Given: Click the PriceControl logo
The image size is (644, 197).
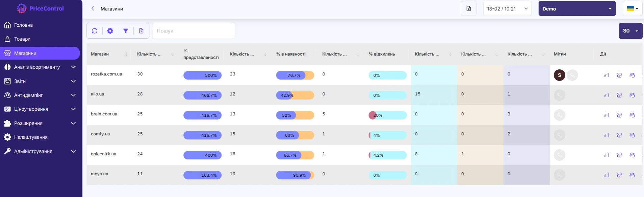Looking at the screenshot, I should point(41,8).
